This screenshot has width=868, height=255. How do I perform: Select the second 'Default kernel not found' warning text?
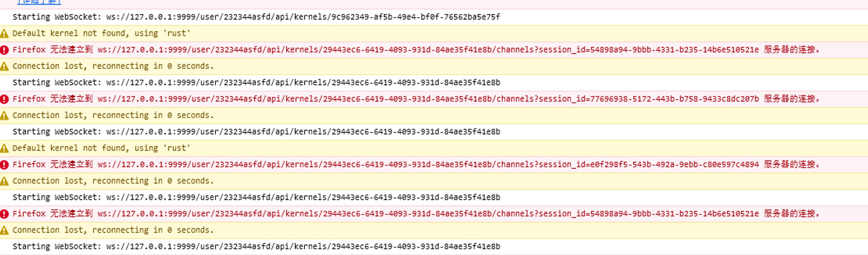102,148
